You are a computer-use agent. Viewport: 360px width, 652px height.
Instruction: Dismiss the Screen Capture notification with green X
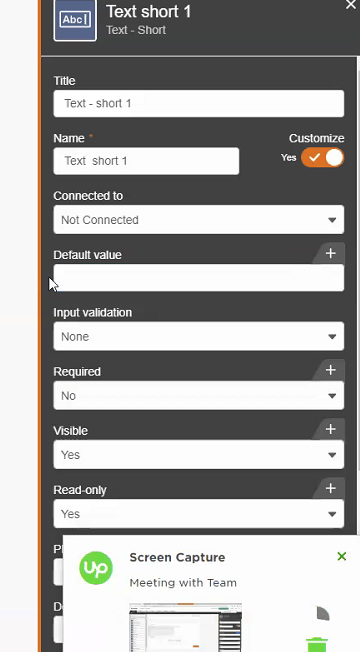pos(342,556)
